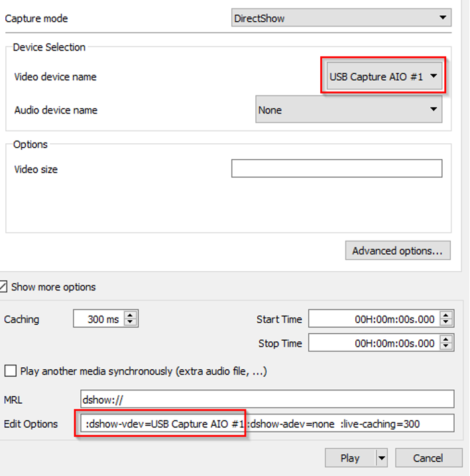Decrease Start Time with down arrow
Image resolution: width=470 pixels, height=476 pixels.
coord(446,323)
